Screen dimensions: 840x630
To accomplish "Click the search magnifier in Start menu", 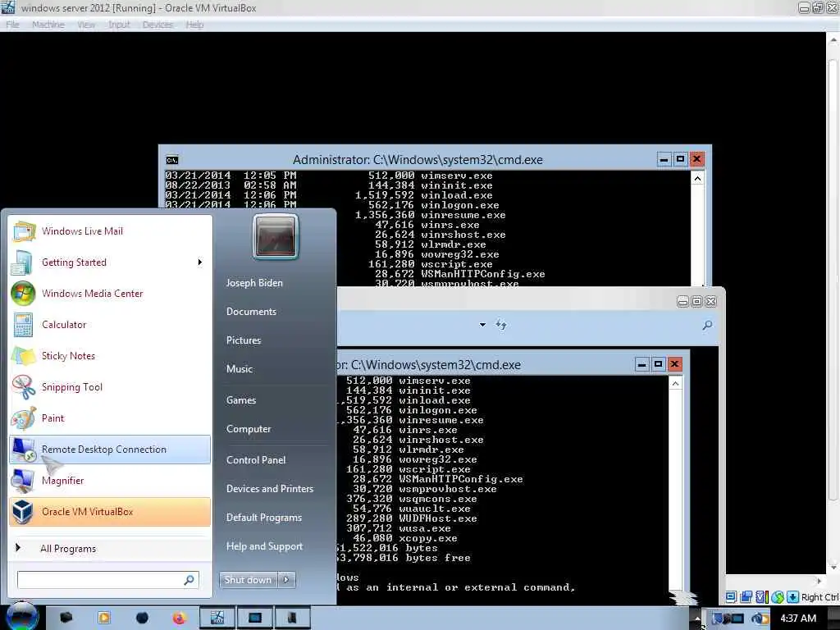I will click(189, 580).
